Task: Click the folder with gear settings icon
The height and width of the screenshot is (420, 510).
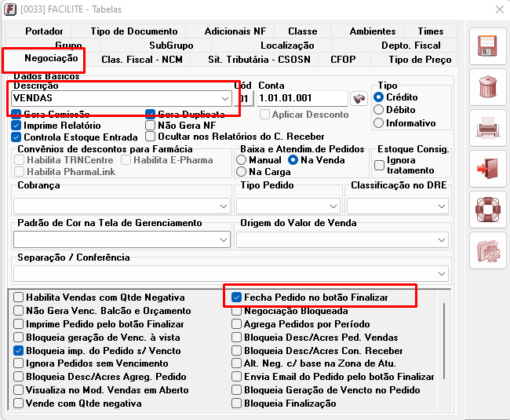Action: (487, 250)
